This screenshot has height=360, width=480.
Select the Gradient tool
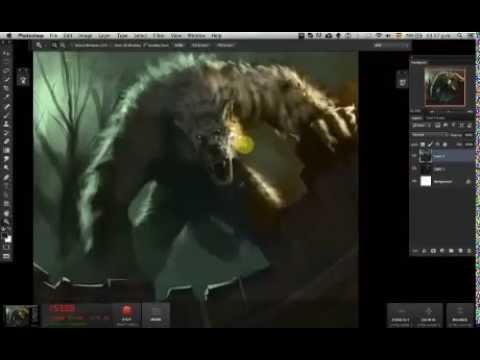coord(6,150)
